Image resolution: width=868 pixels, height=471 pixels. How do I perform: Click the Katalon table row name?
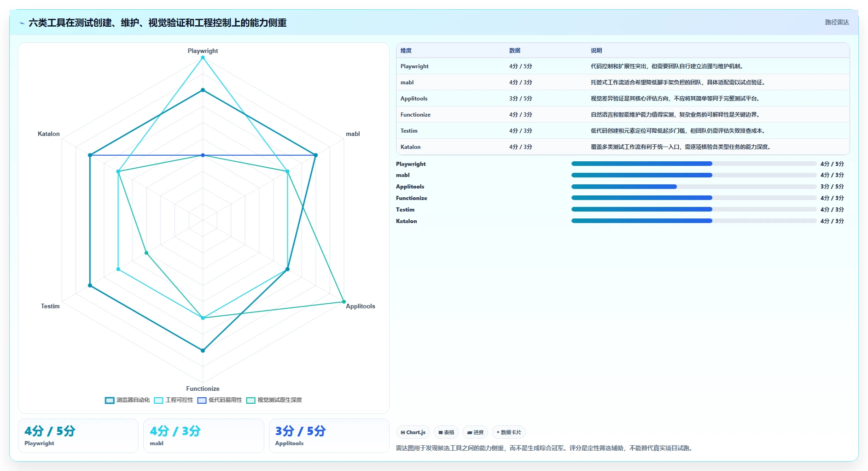[x=410, y=147]
